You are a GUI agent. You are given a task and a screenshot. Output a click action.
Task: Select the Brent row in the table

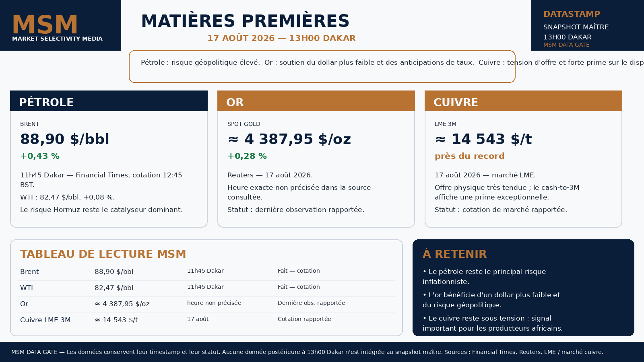point(206,271)
